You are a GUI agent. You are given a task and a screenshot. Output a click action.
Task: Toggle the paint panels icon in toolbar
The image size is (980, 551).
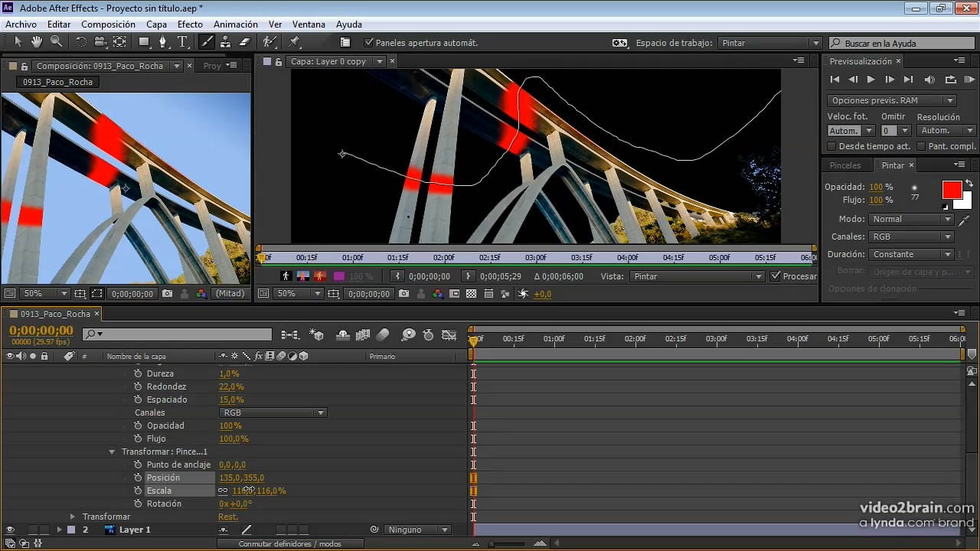[x=345, y=43]
